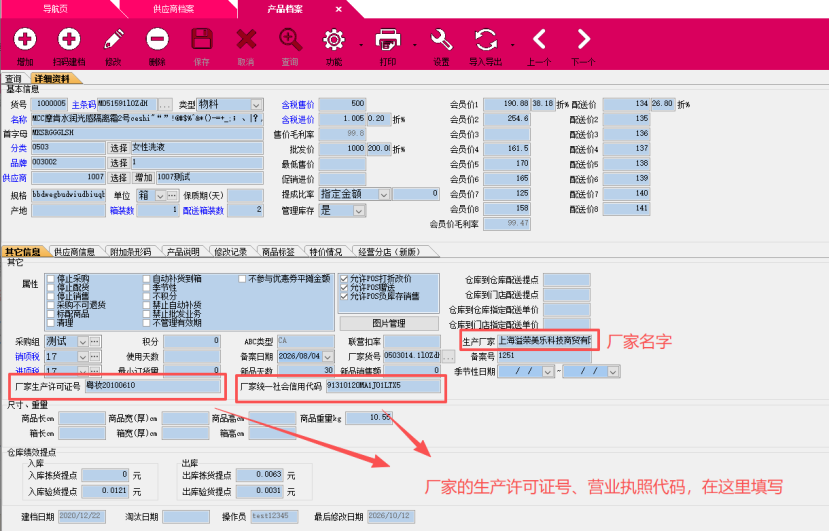Click 增加 button in 供应商 row
Image resolution: width=829 pixels, height=531 pixels.
click(143, 177)
